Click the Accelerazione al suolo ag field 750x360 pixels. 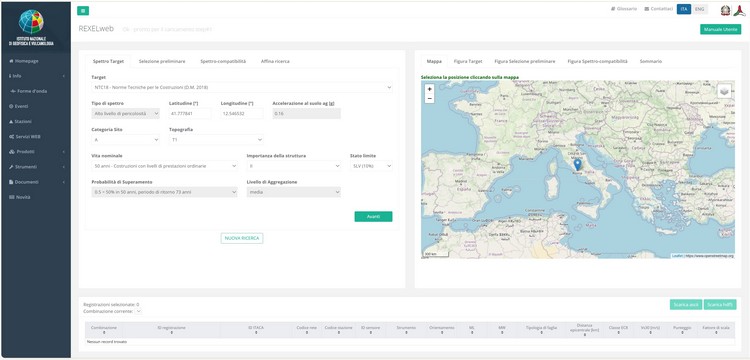(306, 113)
